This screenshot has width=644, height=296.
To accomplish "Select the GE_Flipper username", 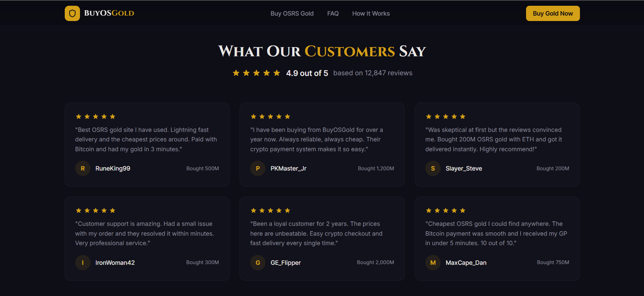I will (x=285, y=263).
